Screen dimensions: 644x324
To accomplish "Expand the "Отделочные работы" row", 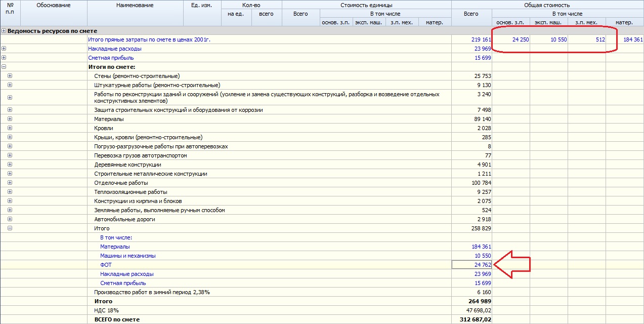I will tap(10, 183).
